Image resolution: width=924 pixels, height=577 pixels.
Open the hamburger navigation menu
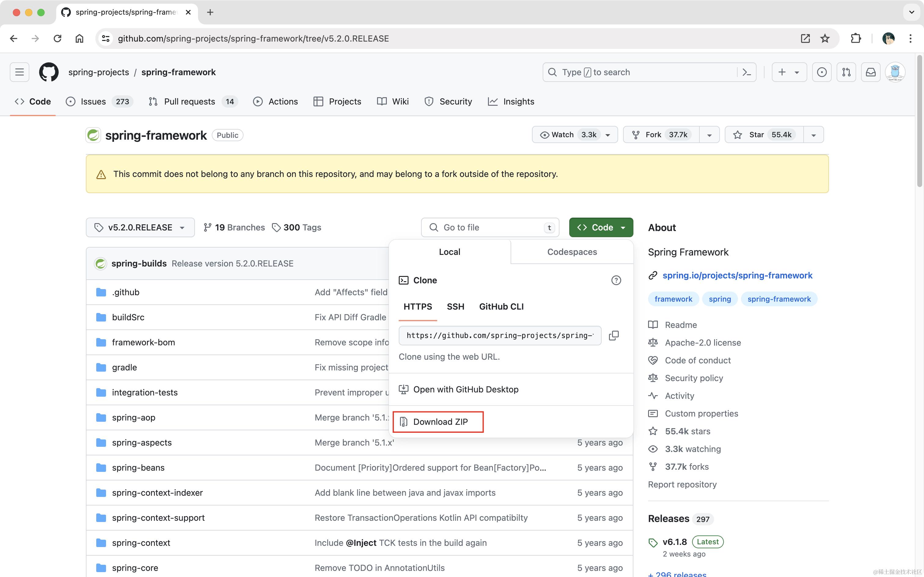[20, 72]
